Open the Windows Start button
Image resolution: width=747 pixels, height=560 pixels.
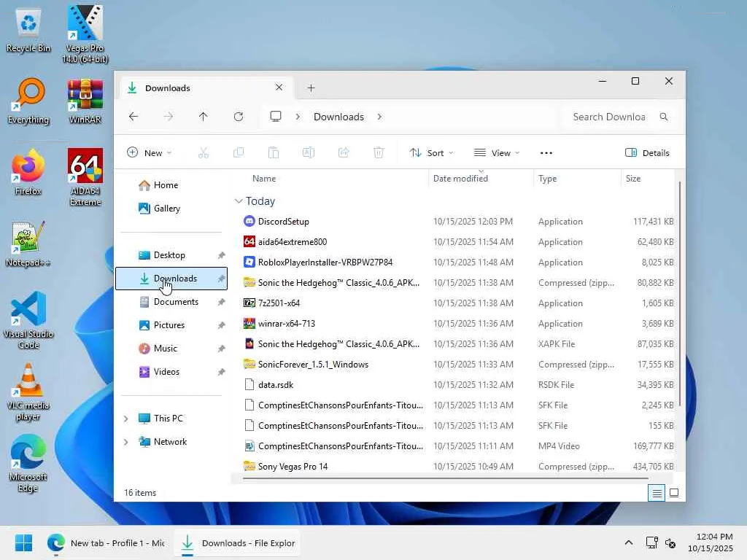pos(23,542)
